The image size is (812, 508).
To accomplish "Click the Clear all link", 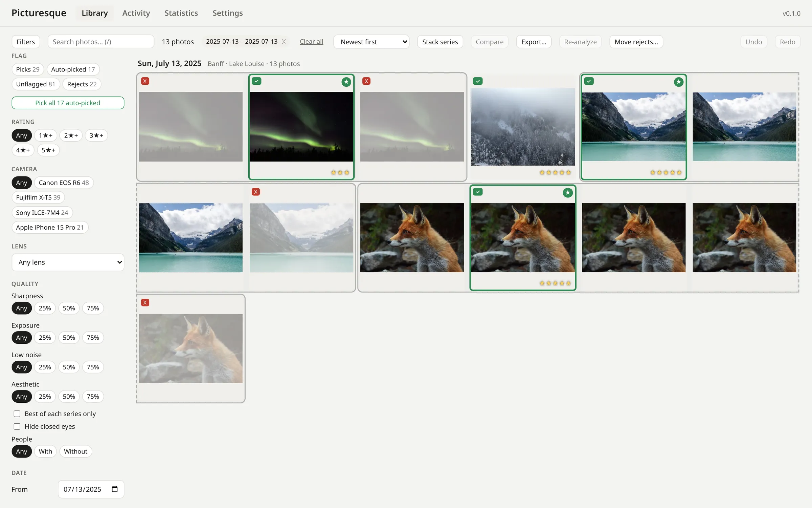I will coord(311,42).
